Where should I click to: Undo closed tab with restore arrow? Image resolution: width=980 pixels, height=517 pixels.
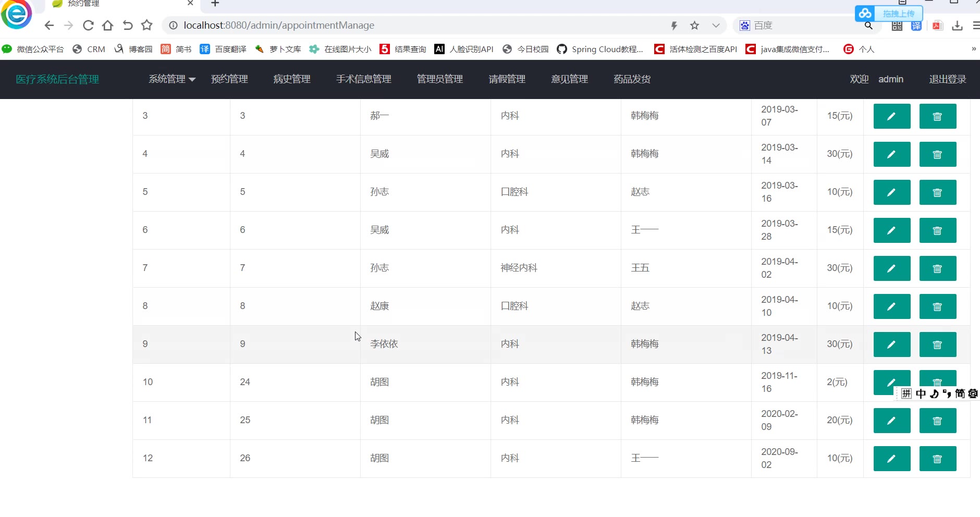pos(128,25)
